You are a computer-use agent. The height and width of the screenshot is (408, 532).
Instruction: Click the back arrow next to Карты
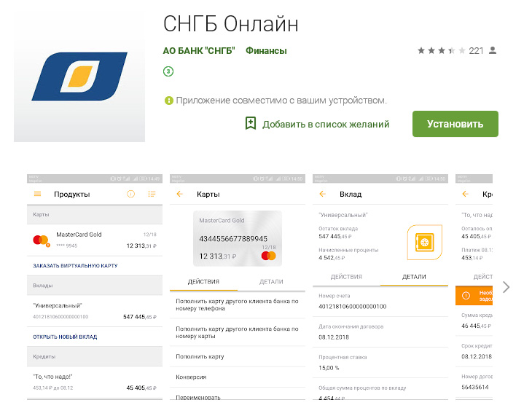click(180, 194)
